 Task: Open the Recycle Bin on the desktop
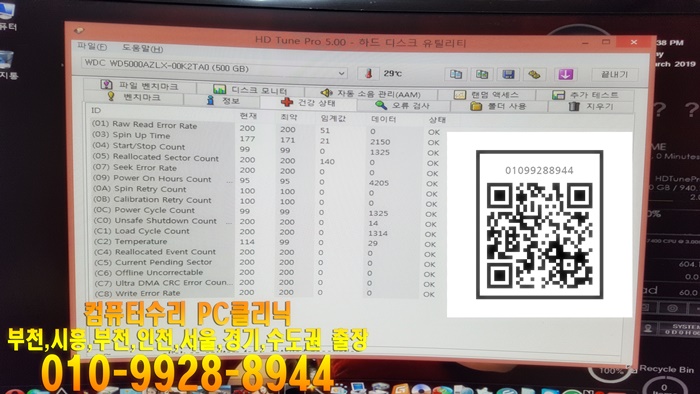click(x=667, y=369)
